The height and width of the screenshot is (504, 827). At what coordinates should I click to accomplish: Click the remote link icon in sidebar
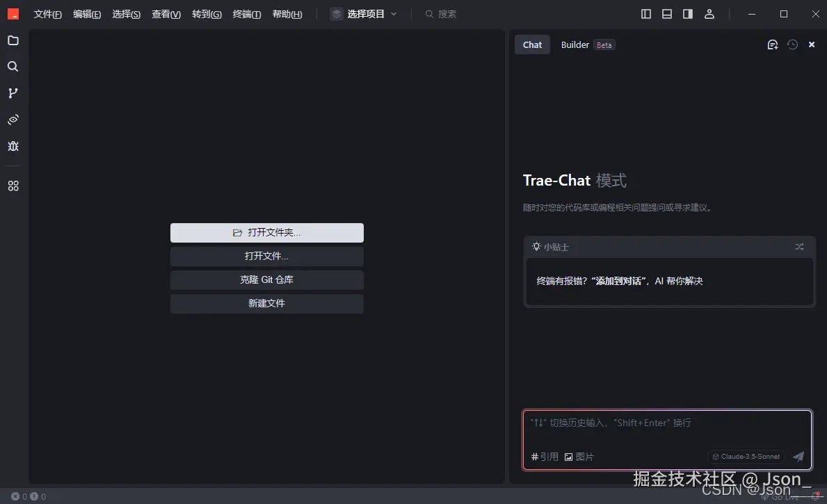point(13,120)
